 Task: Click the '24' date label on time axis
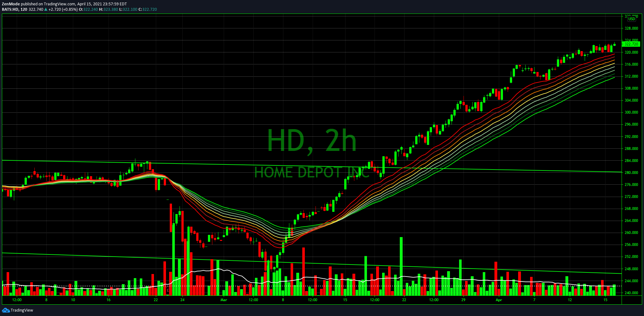(x=182, y=300)
